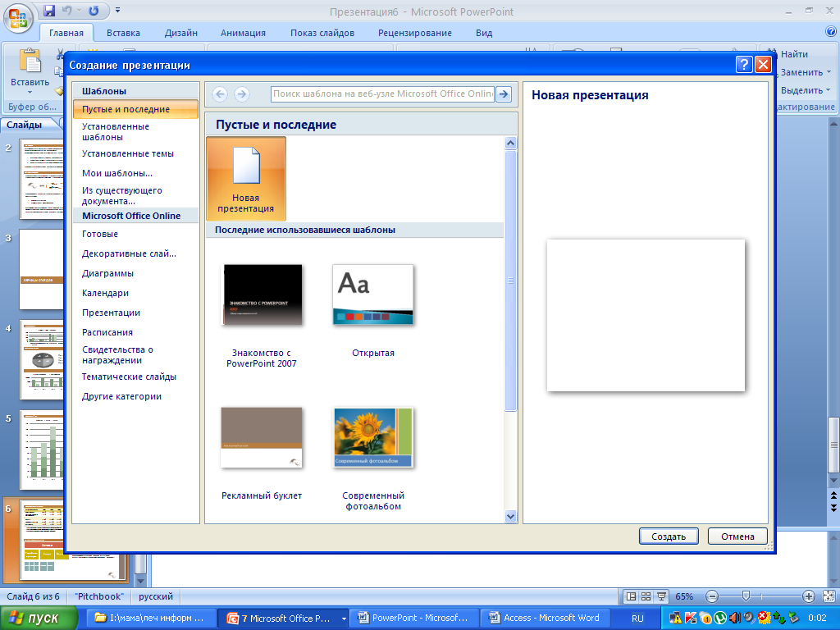This screenshot has width=840, height=630.
Task: Select slide 2 thumbnail
Action: pyautogui.click(x=42, y=179)
